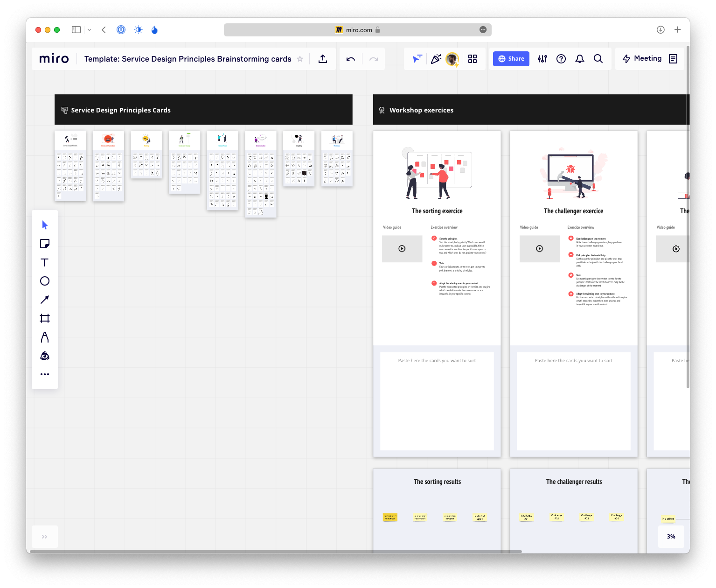Click the 3% zoom level indicator
Viewport: 716px width, 588px height.
[x=671, y=537]
